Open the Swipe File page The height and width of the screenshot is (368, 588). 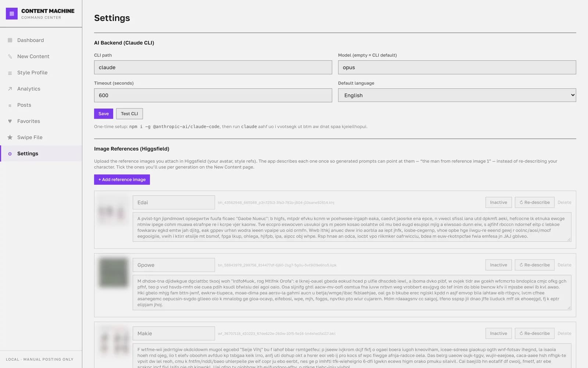click(x=41, y=137)
